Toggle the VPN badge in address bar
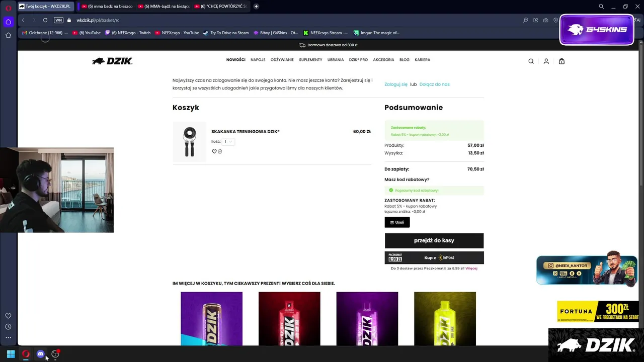The image size is (644, 362). 58,20
